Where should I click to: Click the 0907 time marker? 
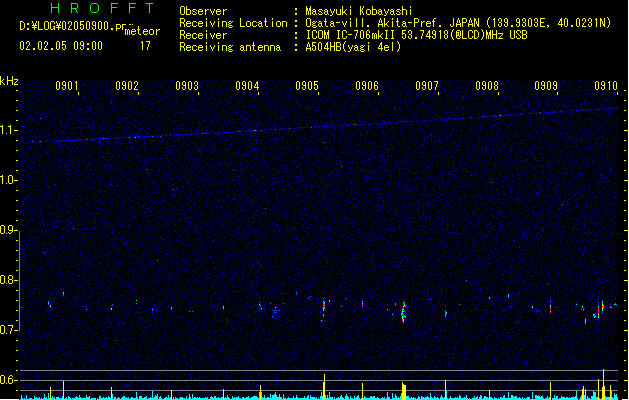(x=427, y=86)
